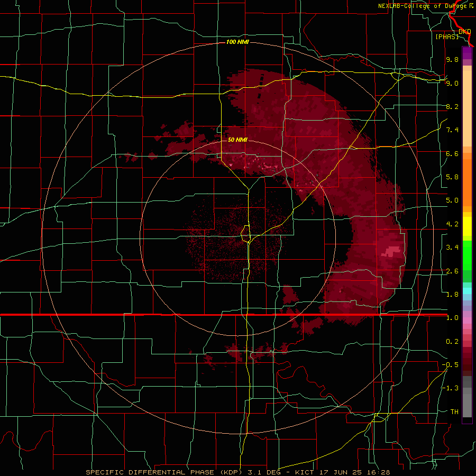This screenshot has height=476, width=476.
Task: Click the 9.0 value on the color scale
Action: point(452,83)
